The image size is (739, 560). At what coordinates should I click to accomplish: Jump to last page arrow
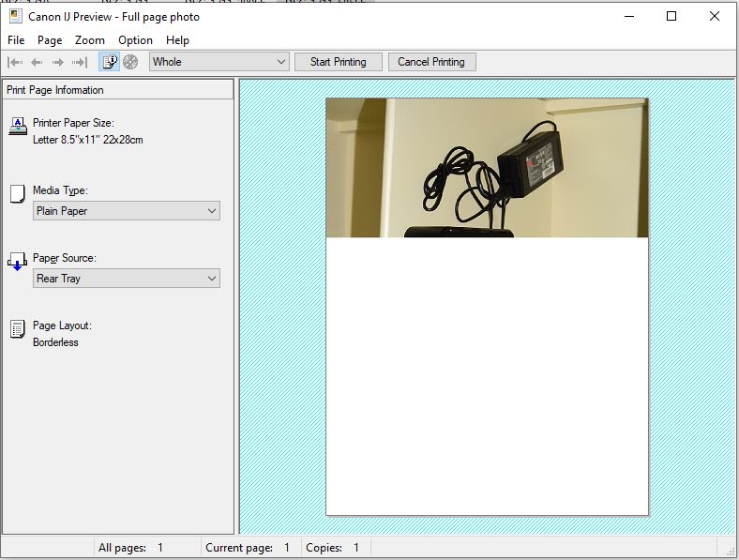pyautogui.click(x=80, y=62)
